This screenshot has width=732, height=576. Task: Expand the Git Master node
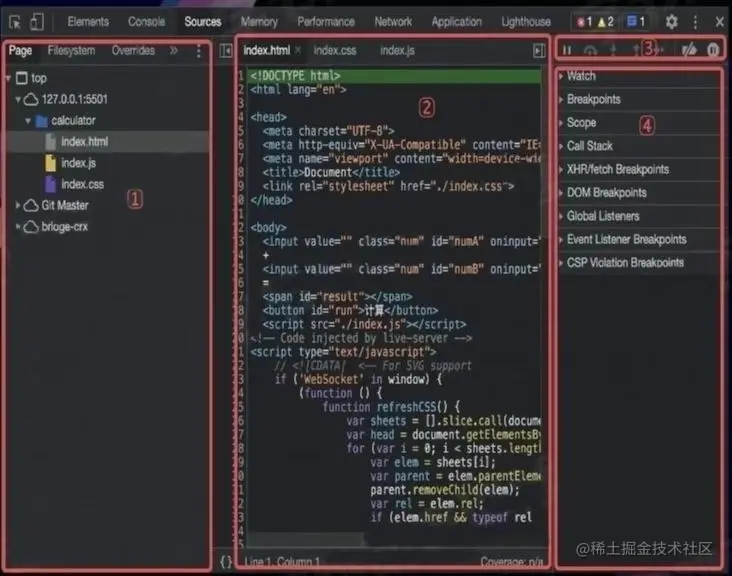(18, 205)
